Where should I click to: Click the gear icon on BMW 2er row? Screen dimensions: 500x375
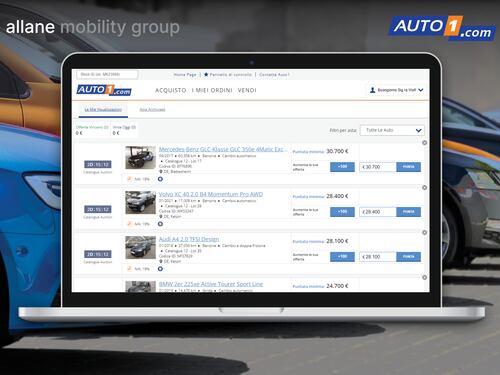coord(424,277)
